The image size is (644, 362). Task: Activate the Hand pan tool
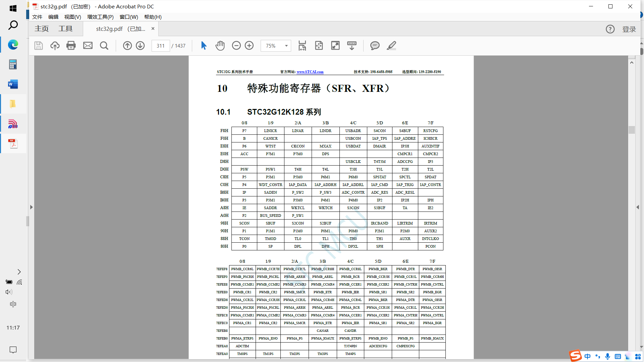pos(220,46)
